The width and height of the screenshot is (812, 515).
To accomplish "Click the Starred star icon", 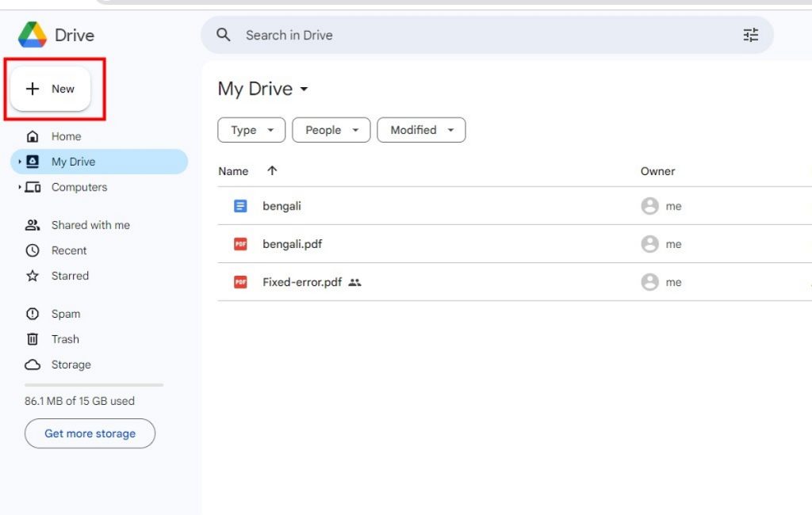I will point(33,276).
